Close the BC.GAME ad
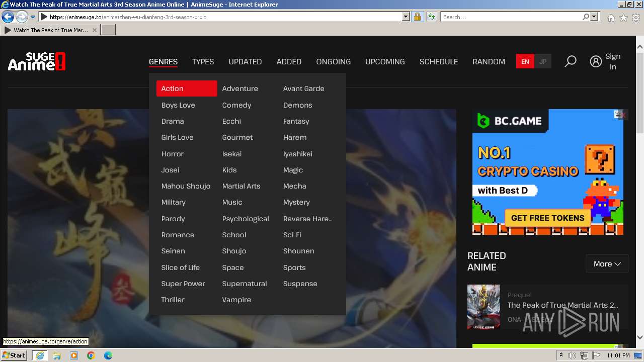The height and width of the screenshot is (362, 644). pyautogui.click(x=623, y=115)
